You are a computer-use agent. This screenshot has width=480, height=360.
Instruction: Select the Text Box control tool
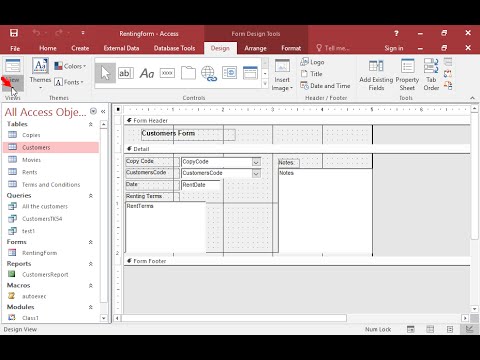coord(126,73)
